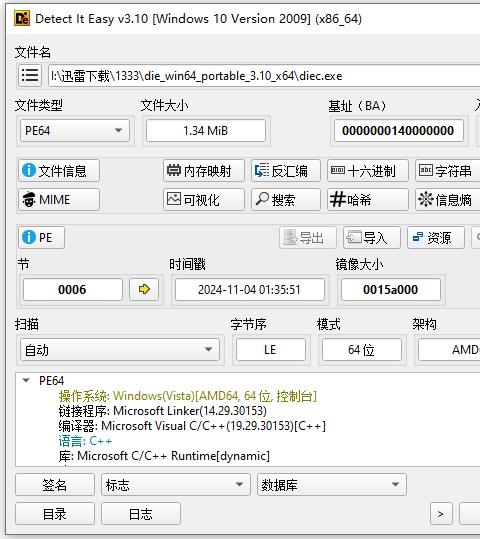The height and width of the screenshot is (539, 480).
Task: Click the file path input field
Action: click(264, 75)
